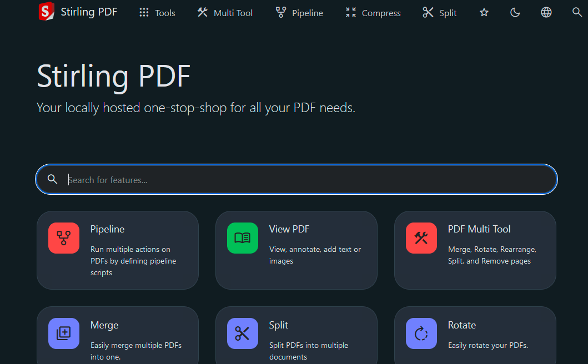Image resolution: width=588 pixels, height=364 pixels.
Task: Click the PDF Multi Tool card icon
Action: click(x=421, y=238)
